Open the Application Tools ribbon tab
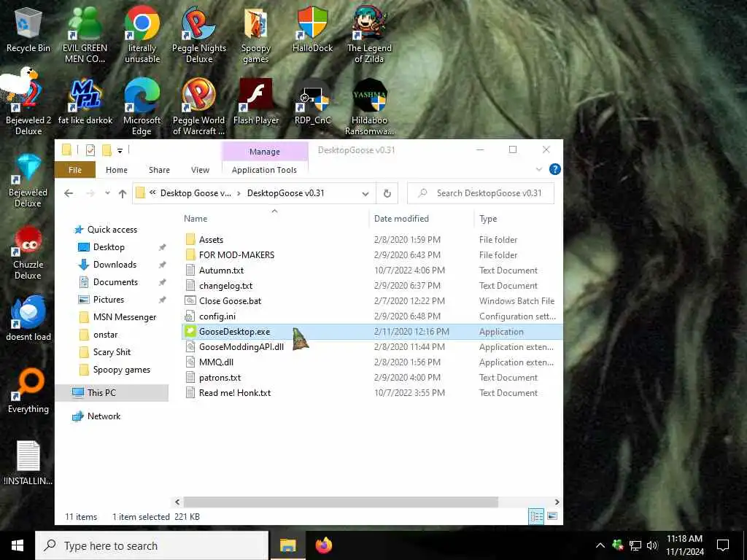The image size is (747, 560). click(x=264, y=170)
